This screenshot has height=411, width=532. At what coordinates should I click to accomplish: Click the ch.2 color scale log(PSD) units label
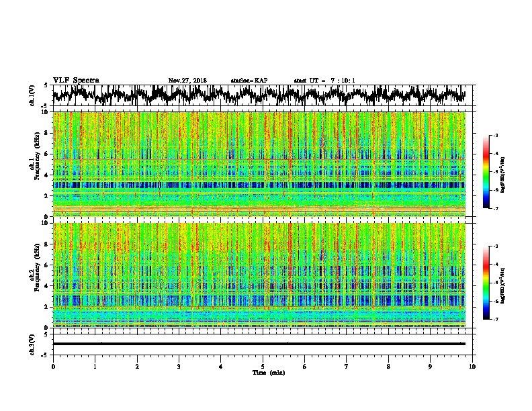pos(503,286)
